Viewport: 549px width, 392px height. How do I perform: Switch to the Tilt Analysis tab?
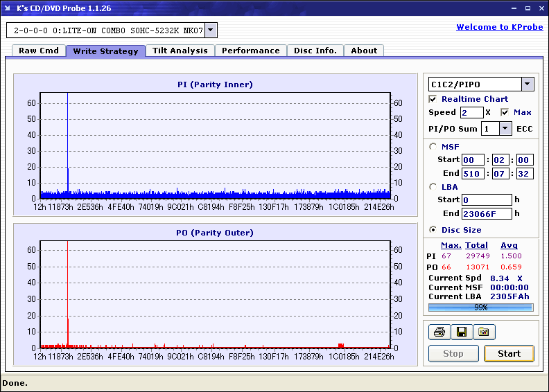(180, 51)
